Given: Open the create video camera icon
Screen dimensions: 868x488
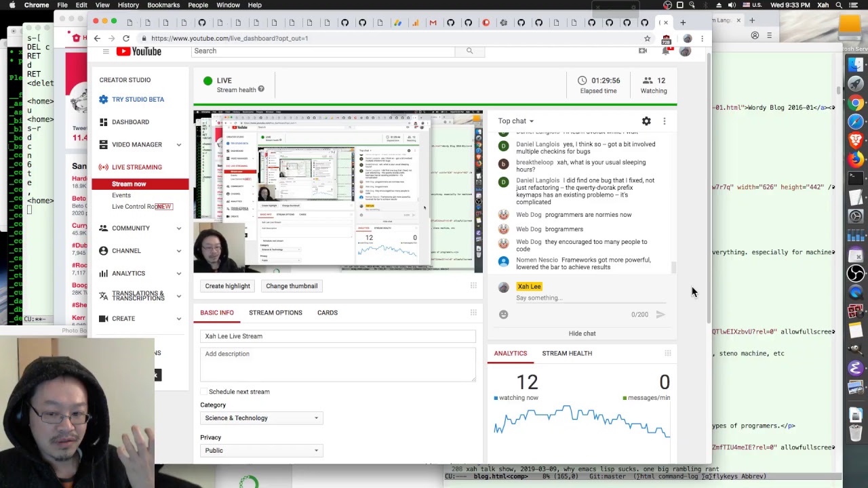Looking at the screenshot, I should (643, 51).
